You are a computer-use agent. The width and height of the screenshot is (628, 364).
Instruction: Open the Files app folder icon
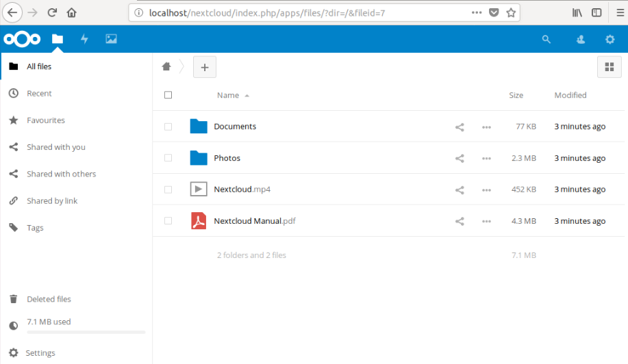(58, 39)
